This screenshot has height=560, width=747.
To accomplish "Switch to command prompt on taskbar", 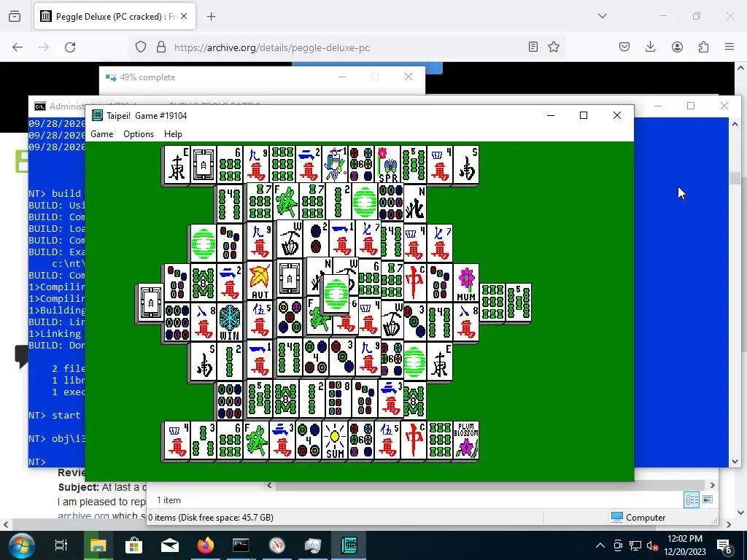I will coord(241,545).
